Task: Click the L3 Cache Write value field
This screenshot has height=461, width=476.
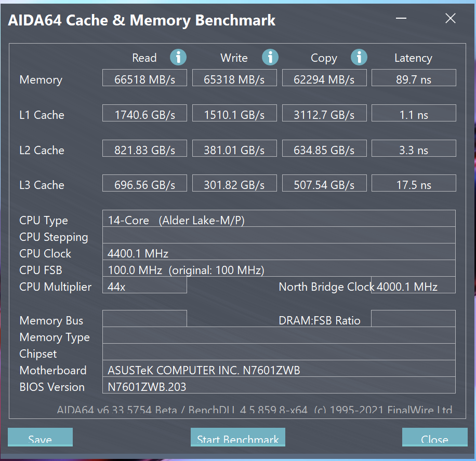Action: point(234,183)
